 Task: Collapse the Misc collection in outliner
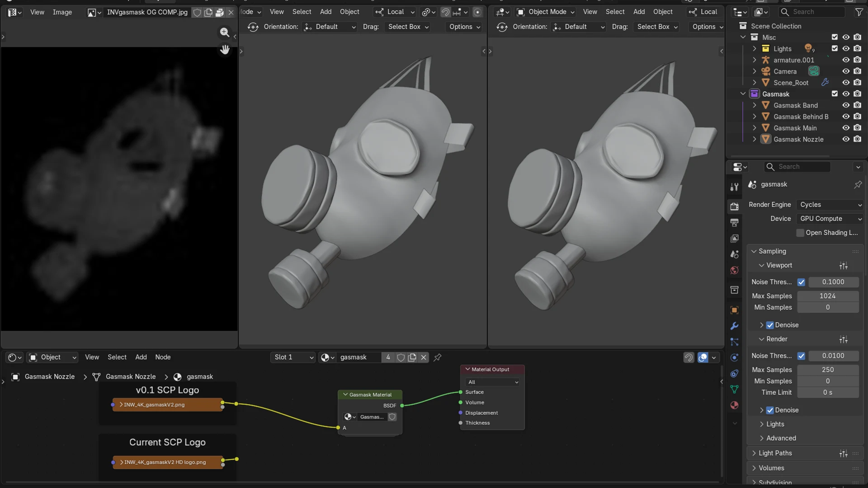coord(743,37)
